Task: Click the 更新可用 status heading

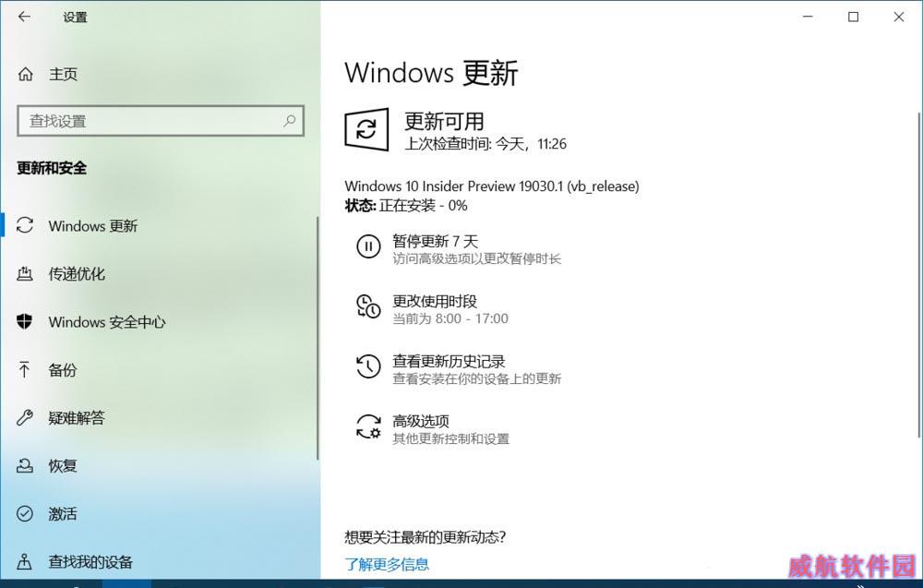Action: pyautogui.click(x=445, y=121)
